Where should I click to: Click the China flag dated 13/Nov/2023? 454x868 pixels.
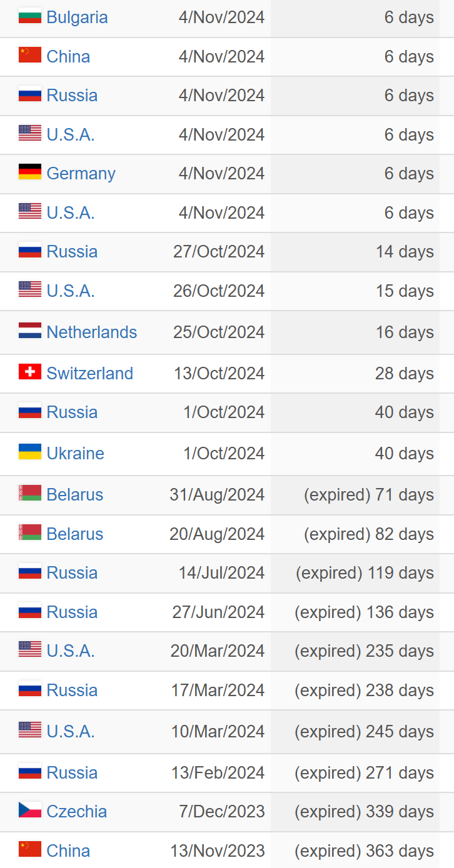pyautogui.click(x=30, y=850)
